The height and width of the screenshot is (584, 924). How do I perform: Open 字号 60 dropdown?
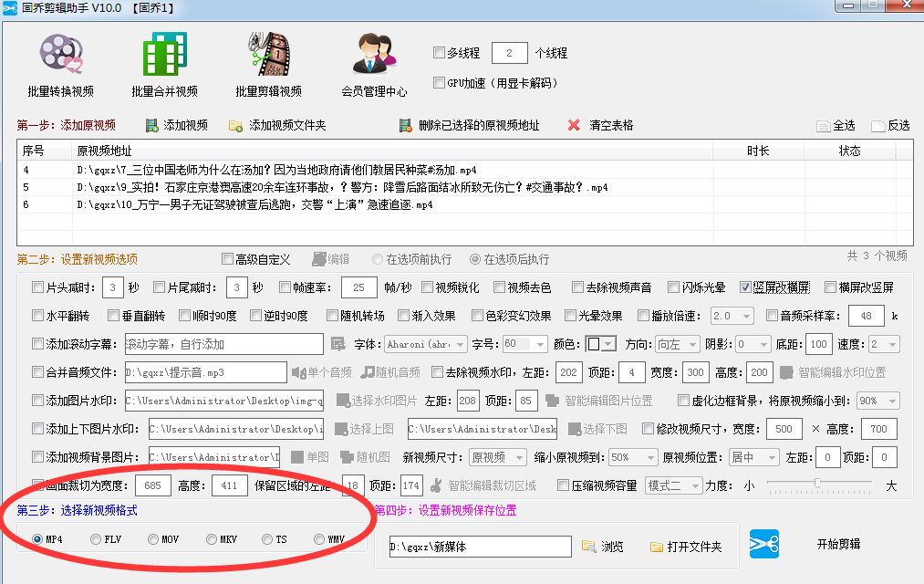(525, 344)
